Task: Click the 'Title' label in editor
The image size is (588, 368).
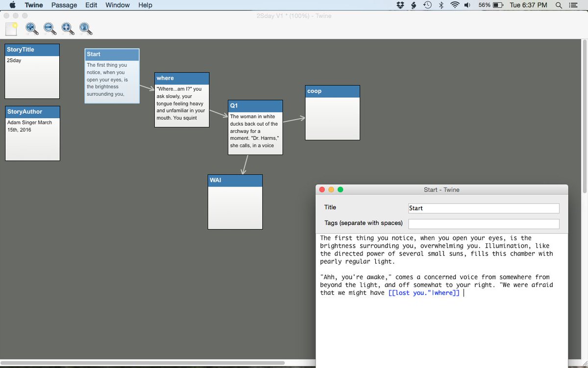Action: click(330, 208)
